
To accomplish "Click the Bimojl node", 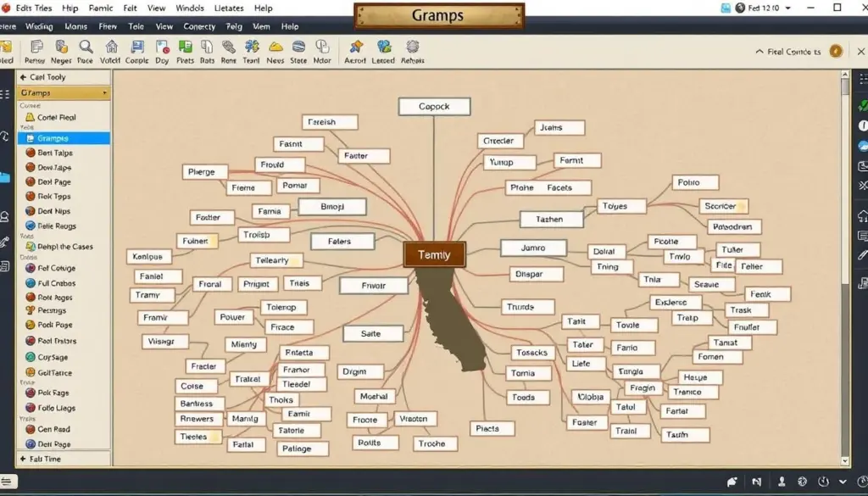I will pyautogui.click(x=332, y=207).
